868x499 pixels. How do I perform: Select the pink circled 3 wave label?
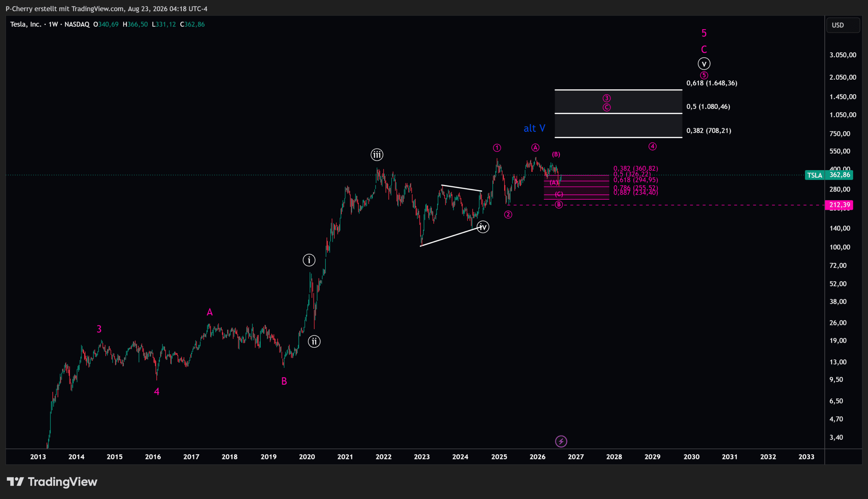click(607, 98)
